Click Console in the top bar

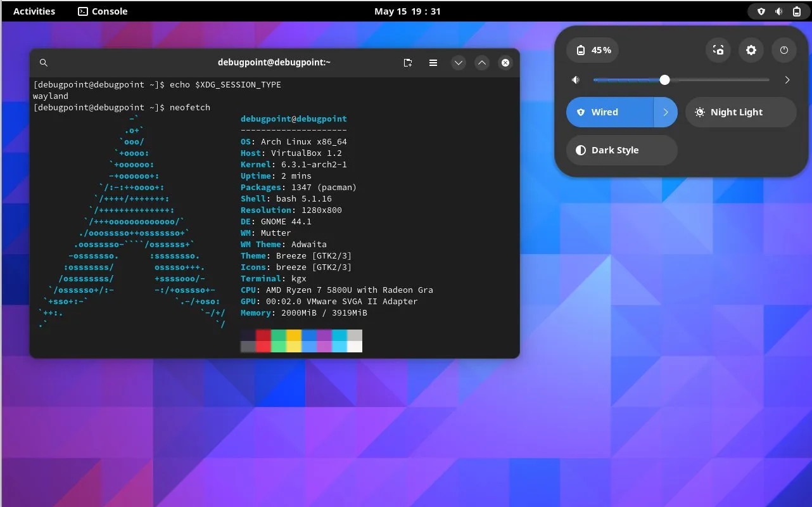[102, 11]
